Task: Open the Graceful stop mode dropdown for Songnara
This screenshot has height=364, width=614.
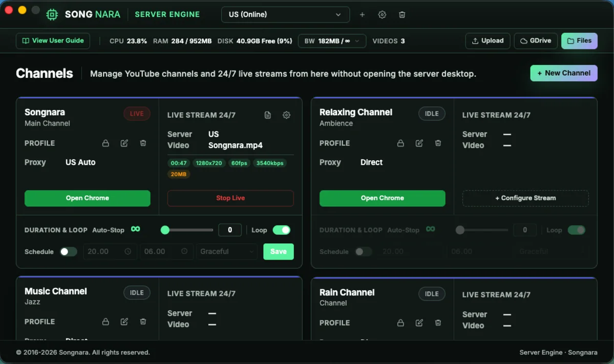Action: 227,252
